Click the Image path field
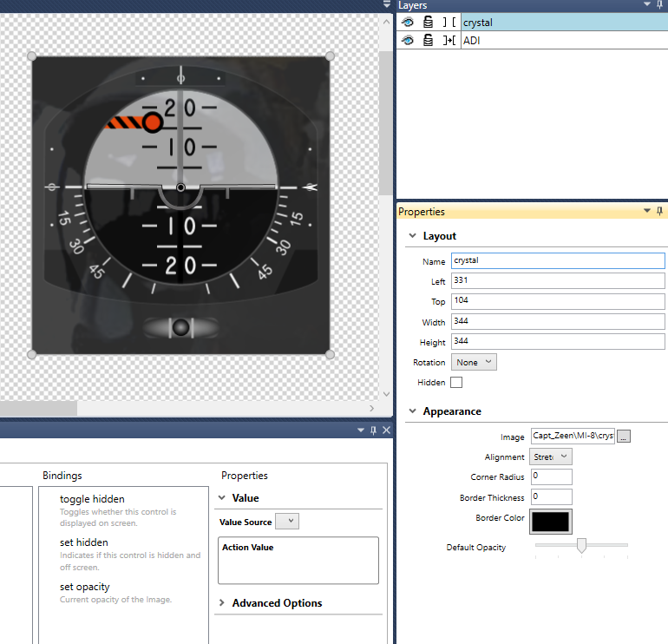668x644 pixels. 573,436
